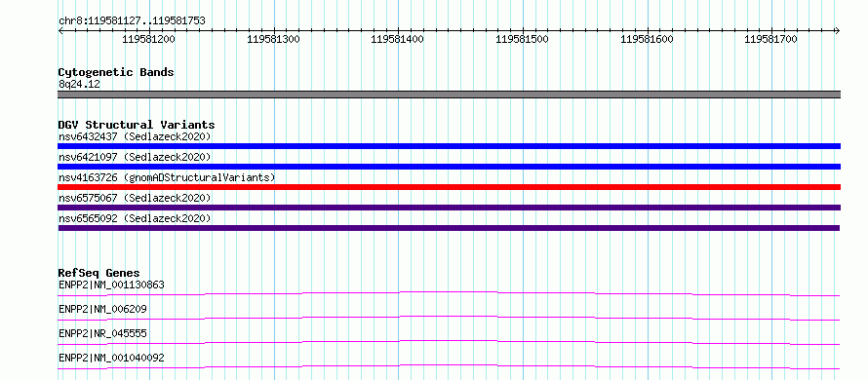Click the magenta line for ENPP2|NM_006209
This screenshot has width=868, height=380.
pyautogui.click(x=449, y=318)
